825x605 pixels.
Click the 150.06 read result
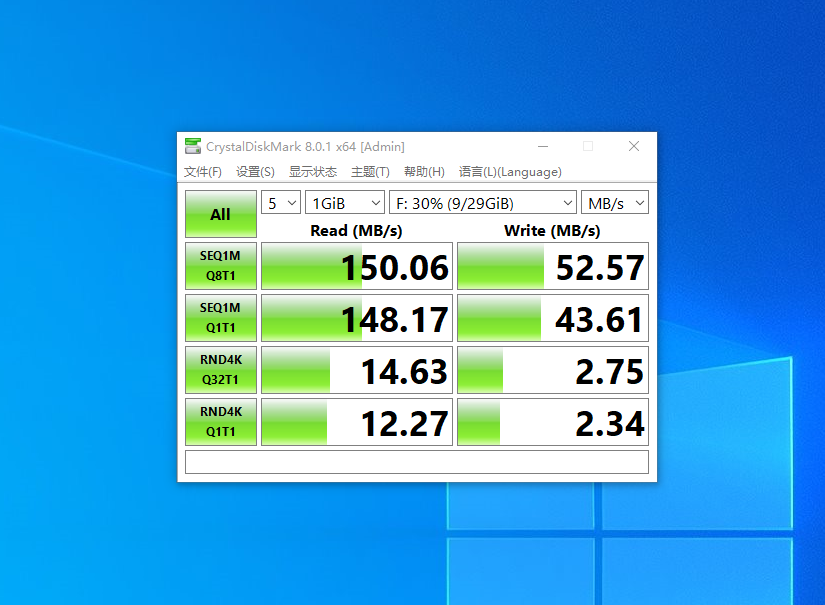pyautogui.click(x=357, y=266)
